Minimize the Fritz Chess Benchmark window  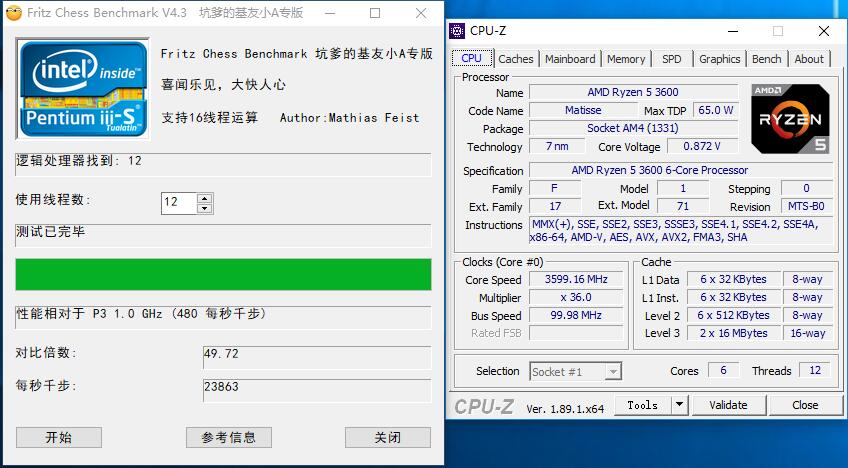click(x=330, y=13)
